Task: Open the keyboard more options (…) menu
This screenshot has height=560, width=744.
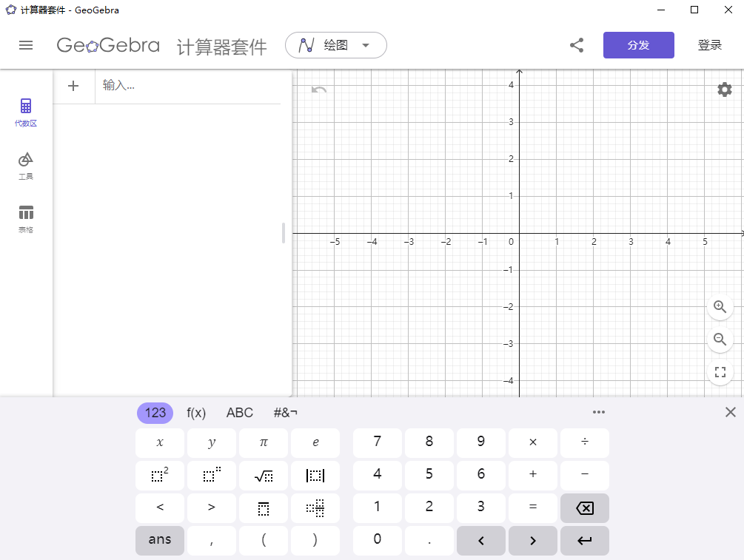Action: (599, 412)
